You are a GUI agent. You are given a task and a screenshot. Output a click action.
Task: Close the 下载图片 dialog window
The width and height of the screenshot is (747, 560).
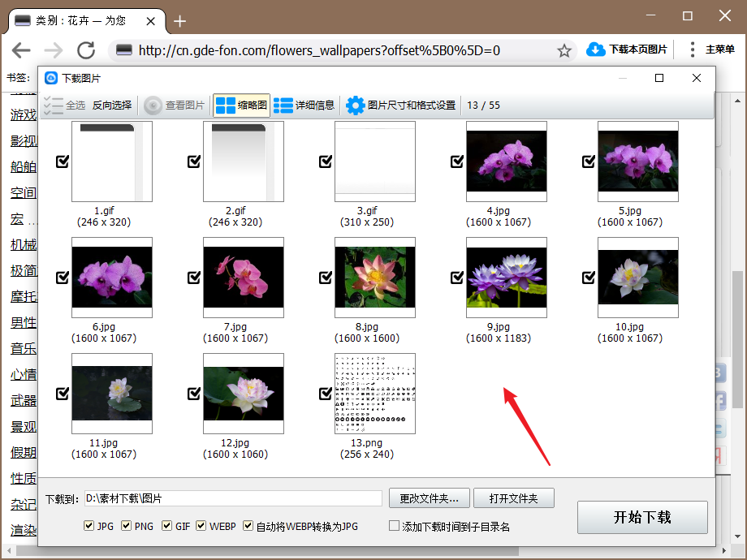tap(697, 78)
